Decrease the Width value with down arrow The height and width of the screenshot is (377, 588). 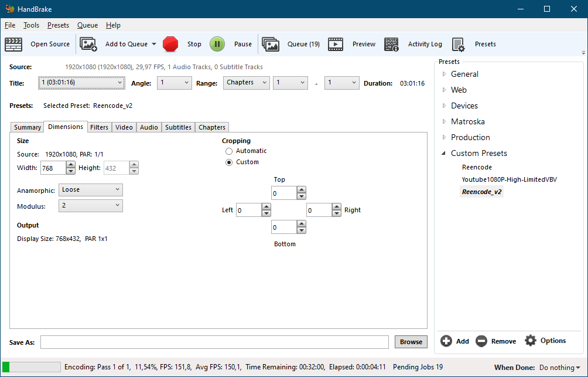[70, 171]
